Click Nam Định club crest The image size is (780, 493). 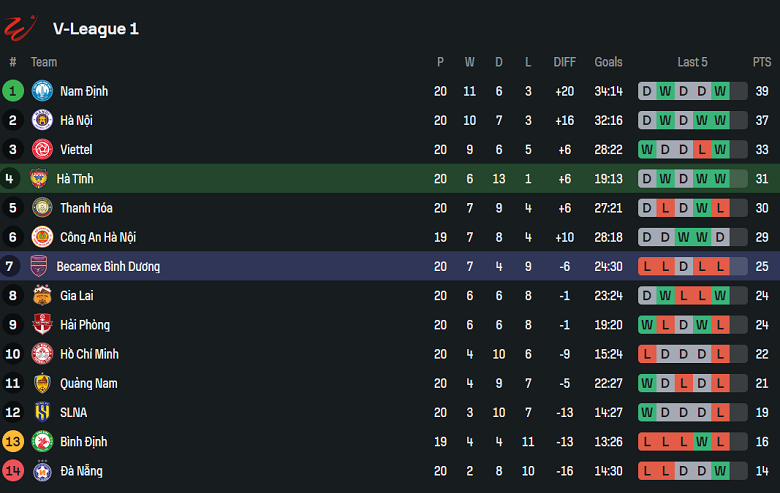click(x=42, y=91)
